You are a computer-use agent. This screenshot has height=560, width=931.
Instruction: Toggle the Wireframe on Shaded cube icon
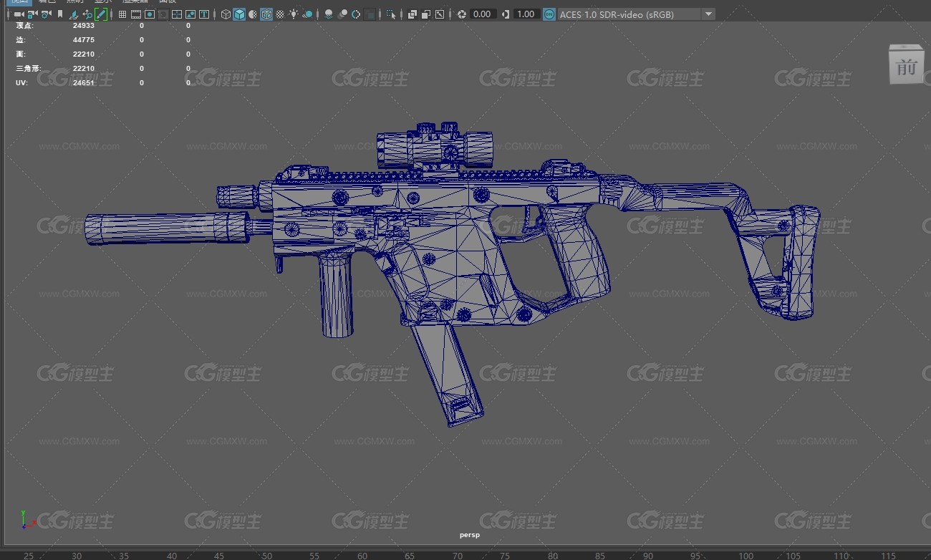pyautogui.click(x=266, y=14)
